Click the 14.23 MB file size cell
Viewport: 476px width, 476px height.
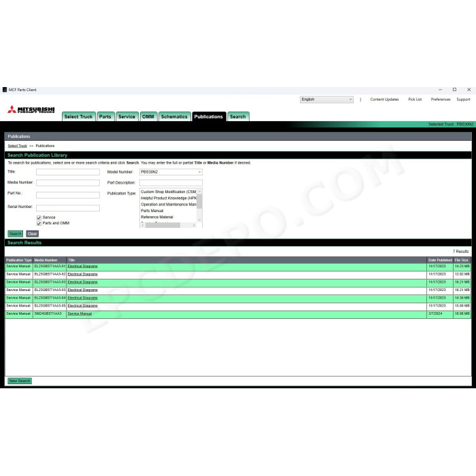(x=462, y=267)
